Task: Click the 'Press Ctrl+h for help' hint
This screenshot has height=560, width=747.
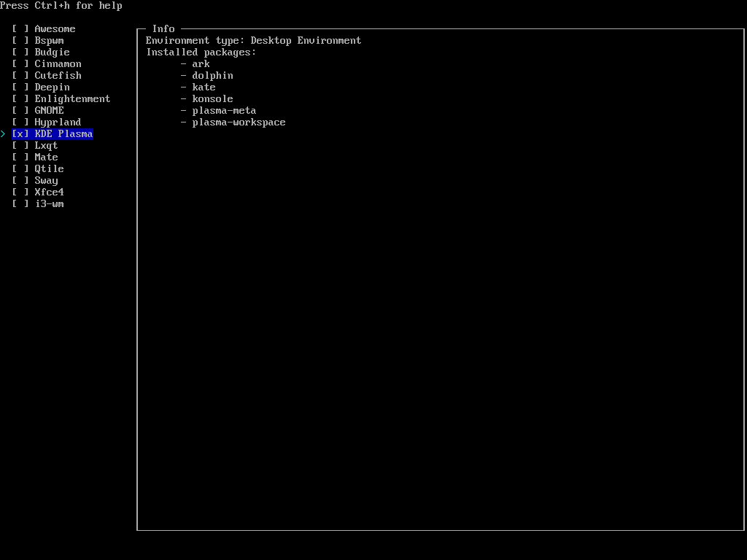Action: [x=61, y=6]
